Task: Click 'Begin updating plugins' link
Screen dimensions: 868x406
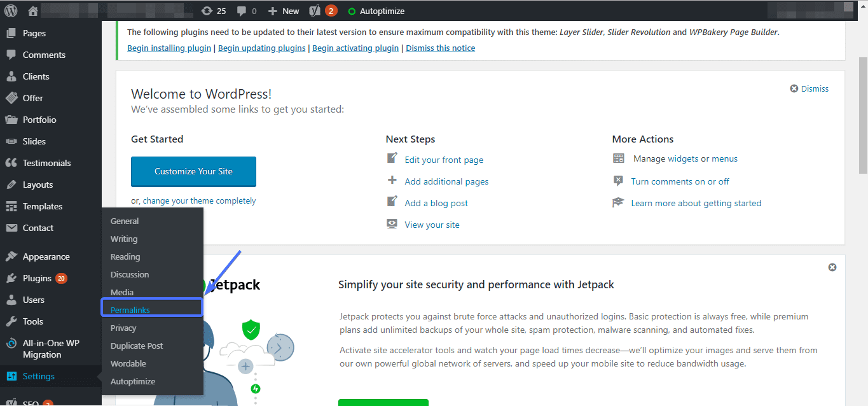Action: click(x=262, y=48)
